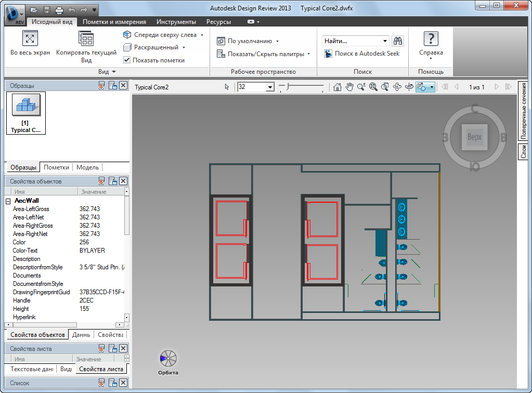Select the Handle property row

(64, 300)
